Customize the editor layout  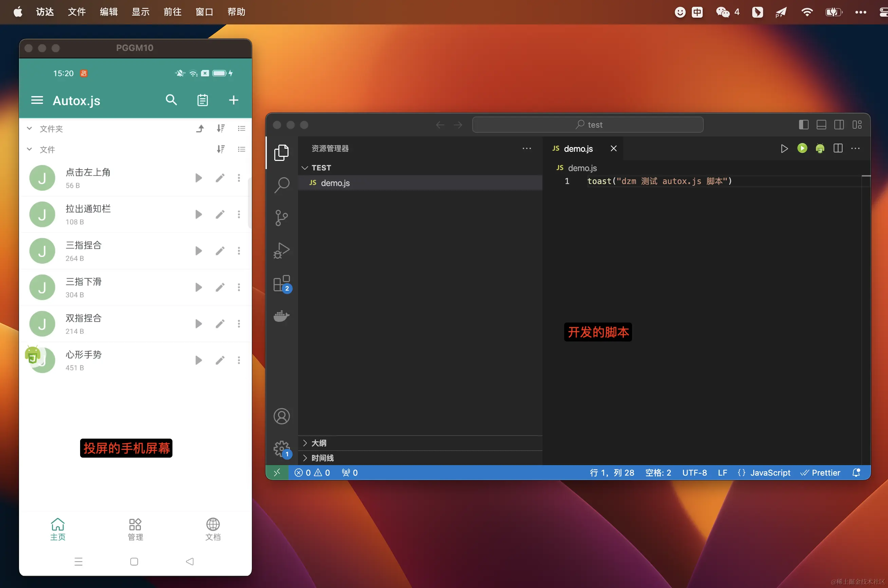(857, 125)
